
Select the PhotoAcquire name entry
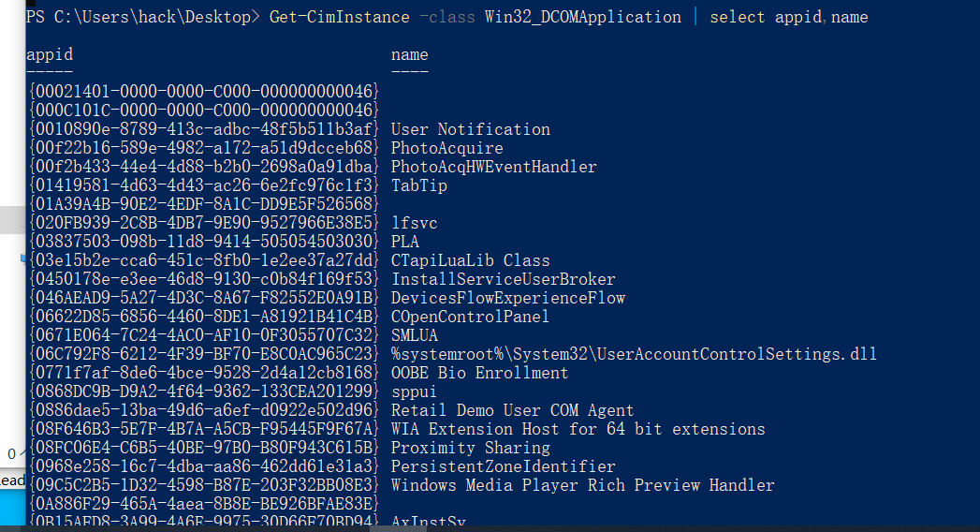click(446, 148)
